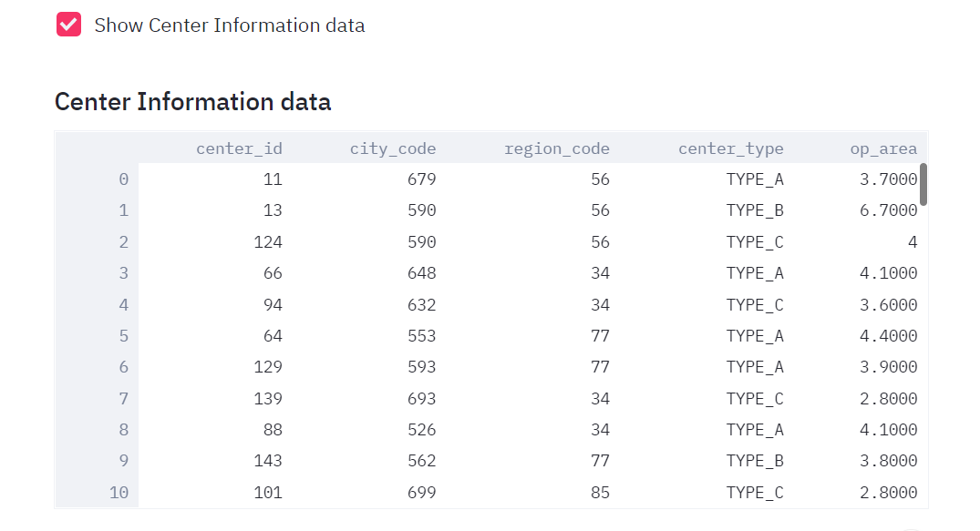Screen dimensions: 980x531
Task: Click the city_code cell showing 648
Action: tap(421, 273)
